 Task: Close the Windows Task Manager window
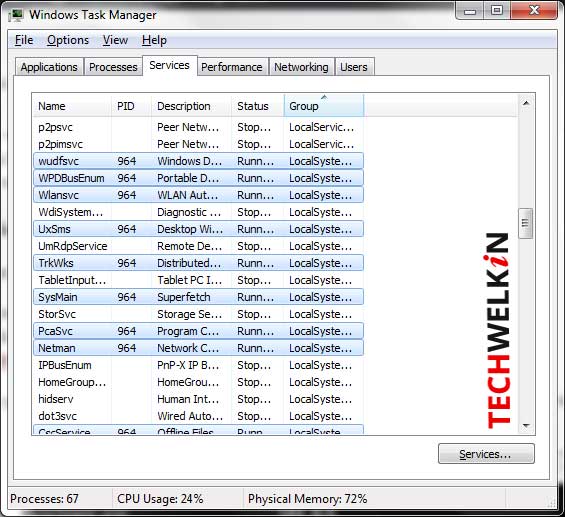point(534,11)
